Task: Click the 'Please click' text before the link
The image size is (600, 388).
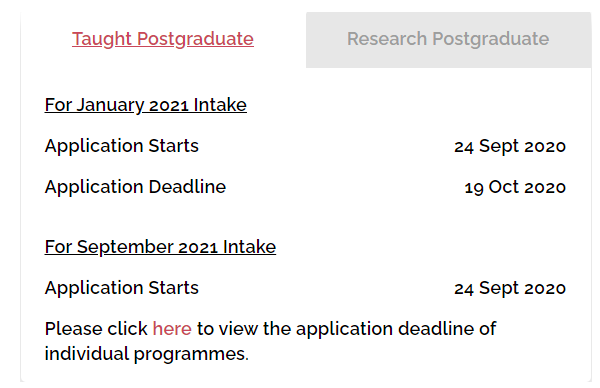Action: click(96, 329)
